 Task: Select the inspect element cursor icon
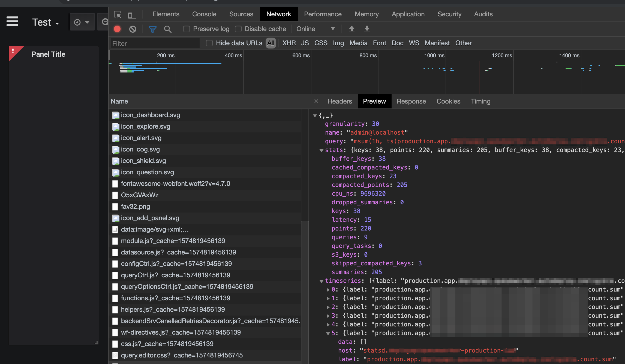pyautogui.click(x=118, y=14)
